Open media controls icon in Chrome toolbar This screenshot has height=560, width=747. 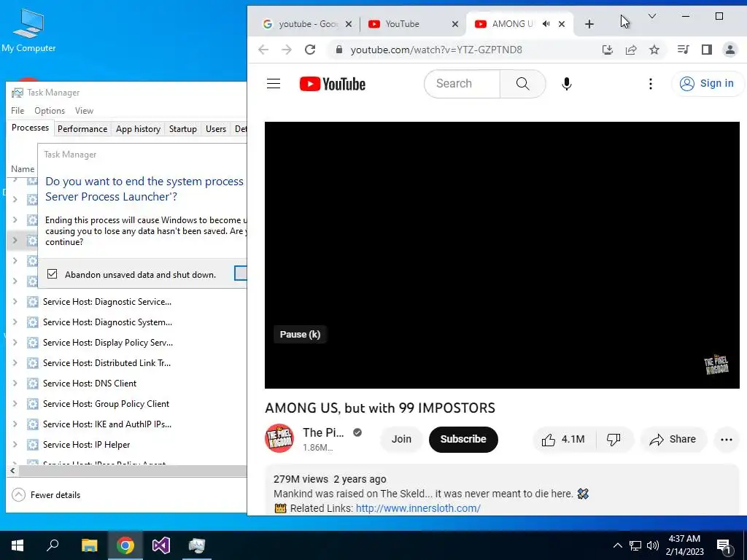coord(683,50)
